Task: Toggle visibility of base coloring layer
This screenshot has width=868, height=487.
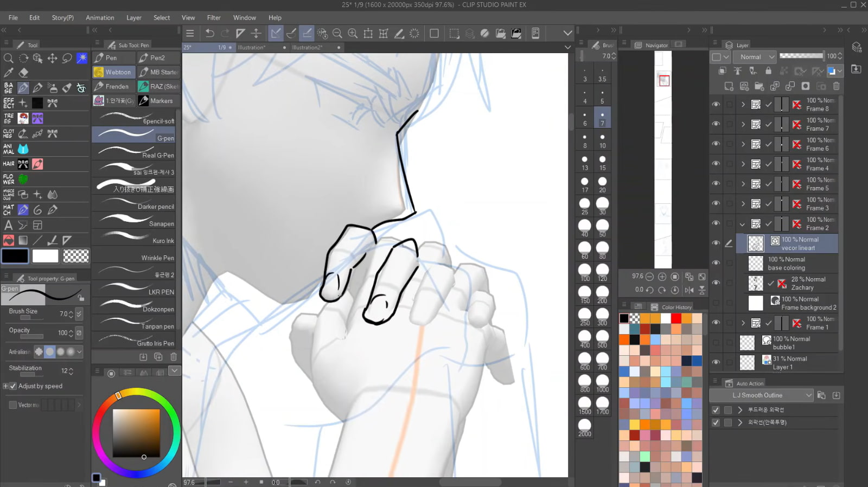Action: [716, 263]
